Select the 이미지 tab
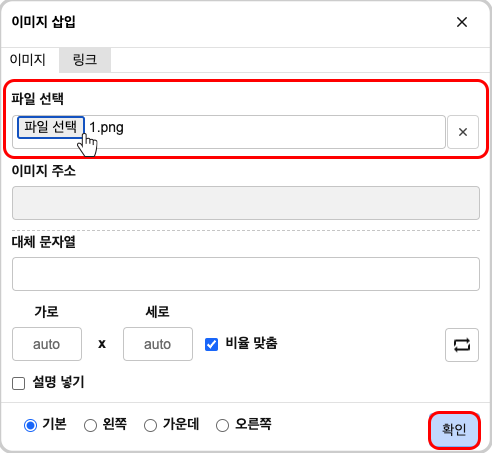492x453 pixels. click(28, 60)
